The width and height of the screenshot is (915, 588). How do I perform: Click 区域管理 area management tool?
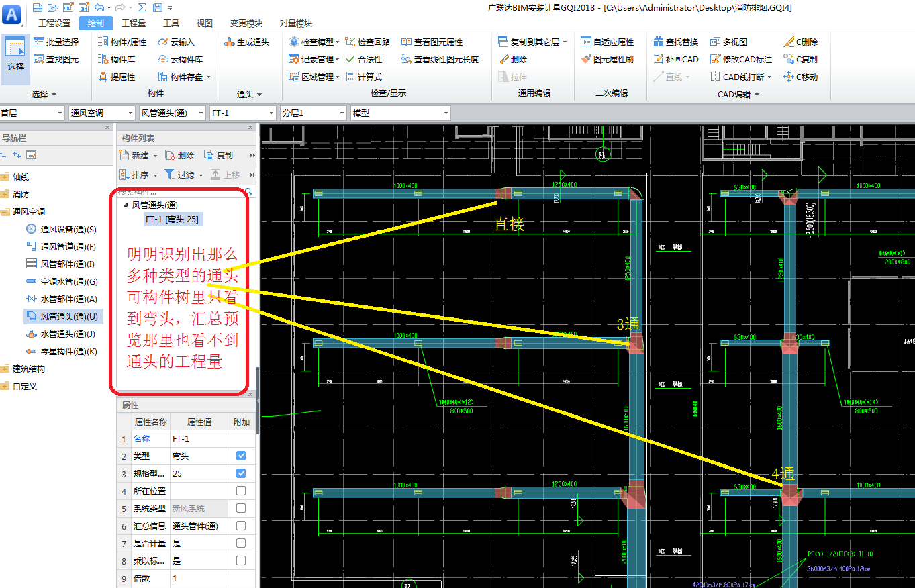pos(314,77)
